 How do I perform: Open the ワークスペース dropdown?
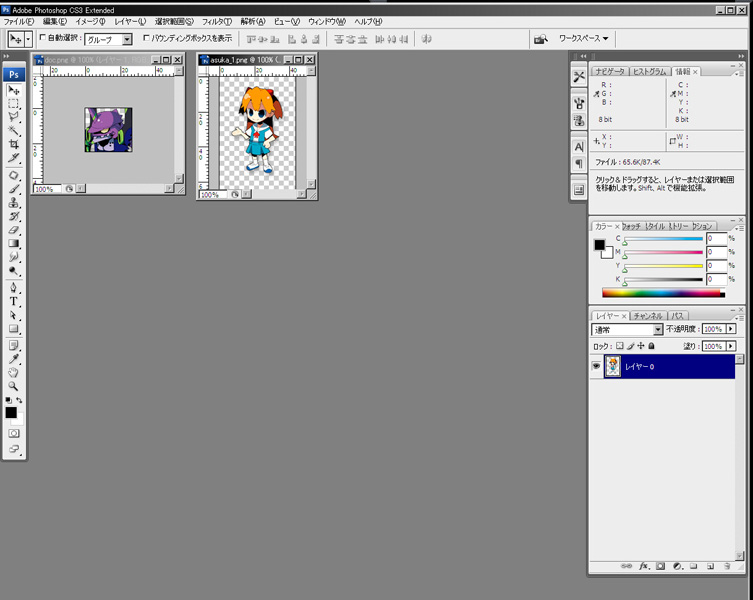583,38
